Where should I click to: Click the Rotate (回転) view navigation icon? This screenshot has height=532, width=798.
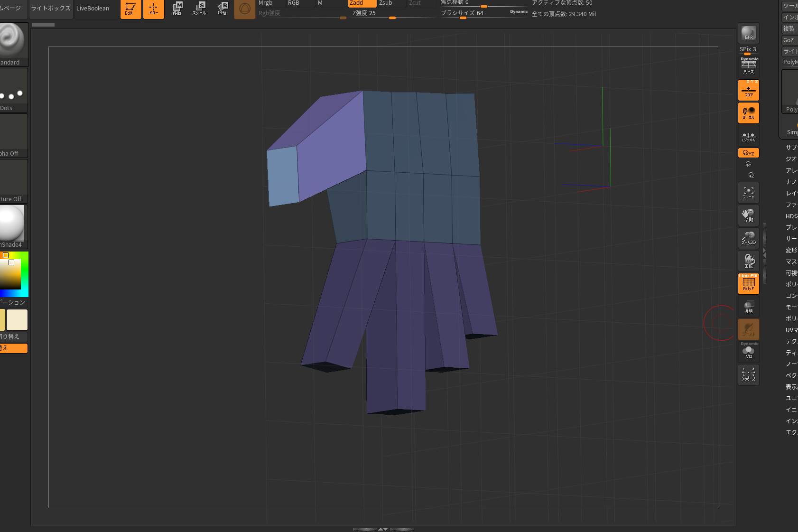click(x=749, y=261)
